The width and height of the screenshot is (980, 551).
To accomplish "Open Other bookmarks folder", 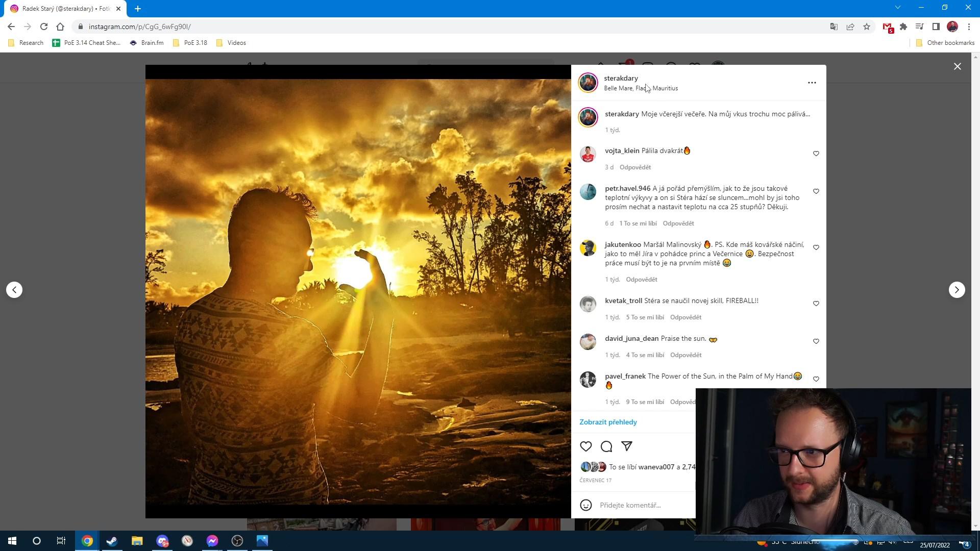I will tap(945, 43).
